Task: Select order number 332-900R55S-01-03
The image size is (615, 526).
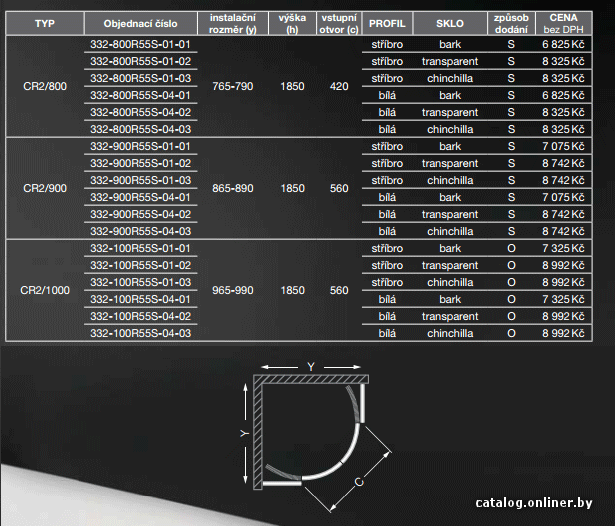Action: tap(140, 180)
